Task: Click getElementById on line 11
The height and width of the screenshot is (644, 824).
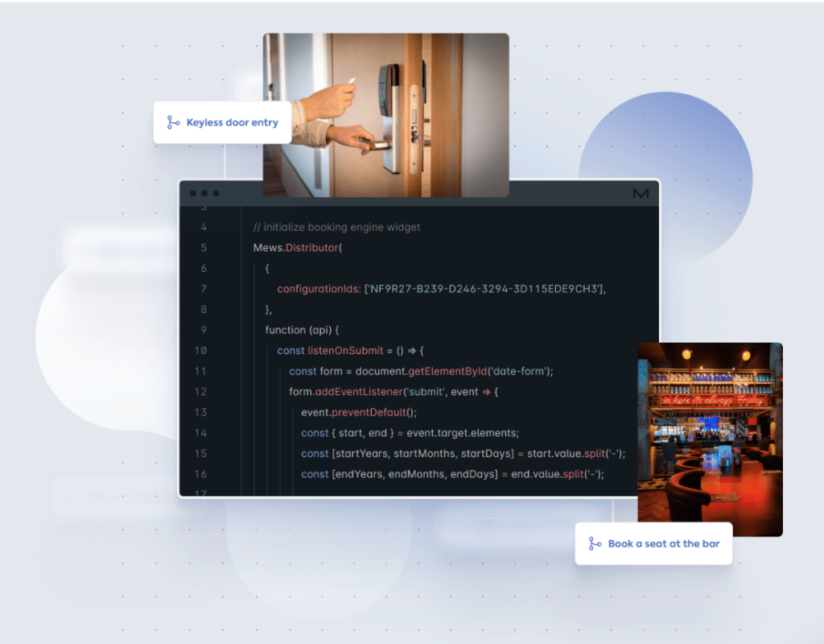Action: tap(450, 371)
